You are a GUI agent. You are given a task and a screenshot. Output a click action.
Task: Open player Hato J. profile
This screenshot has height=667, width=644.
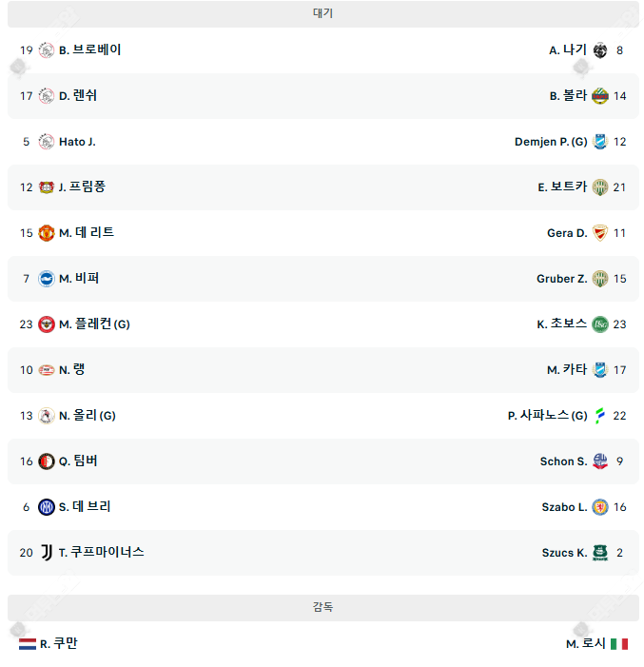77,142
